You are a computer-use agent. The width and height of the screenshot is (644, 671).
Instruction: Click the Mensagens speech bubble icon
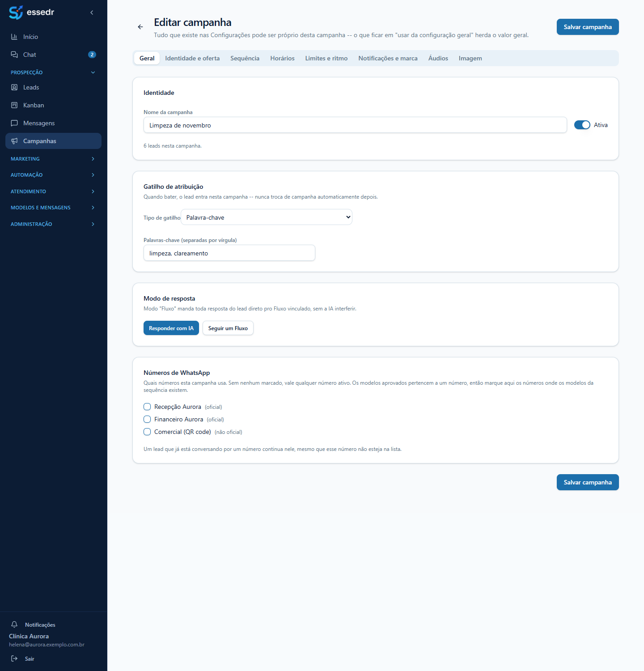click(x=14, y=123)
